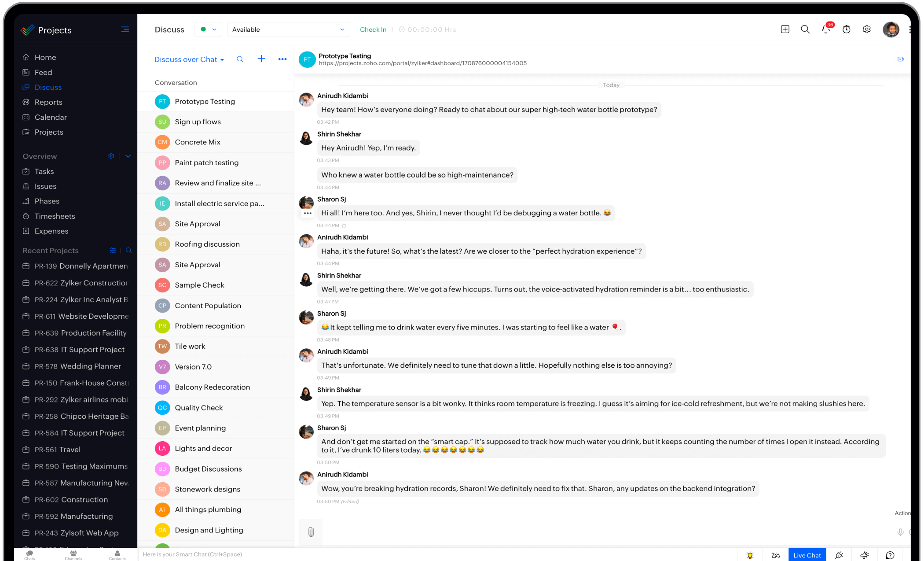The image size is (924, 561).
Task: Open the search icon in Discuss
Action: point(241,59)
